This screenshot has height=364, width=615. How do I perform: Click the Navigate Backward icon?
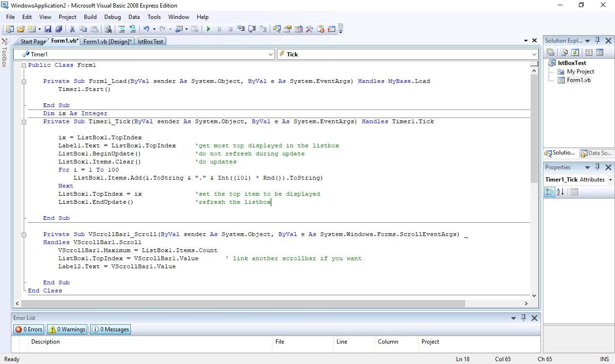[179, 29]
